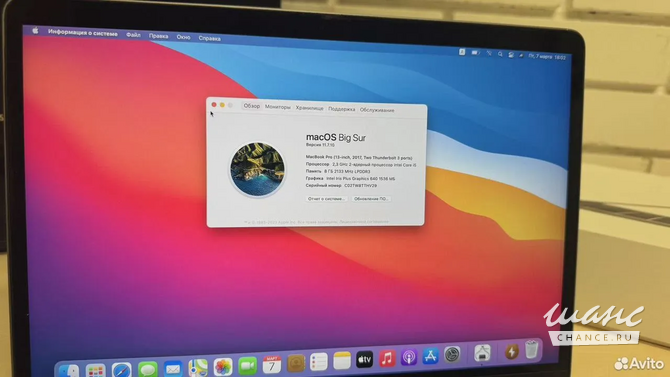
Task: Click the date and time in menu bar
Action: pos(547,56)
